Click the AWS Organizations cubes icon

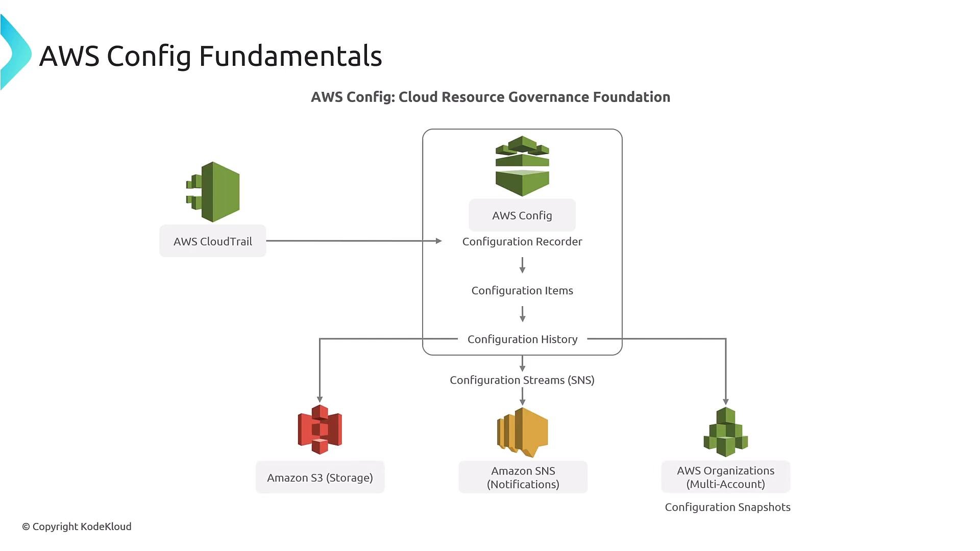726,432
